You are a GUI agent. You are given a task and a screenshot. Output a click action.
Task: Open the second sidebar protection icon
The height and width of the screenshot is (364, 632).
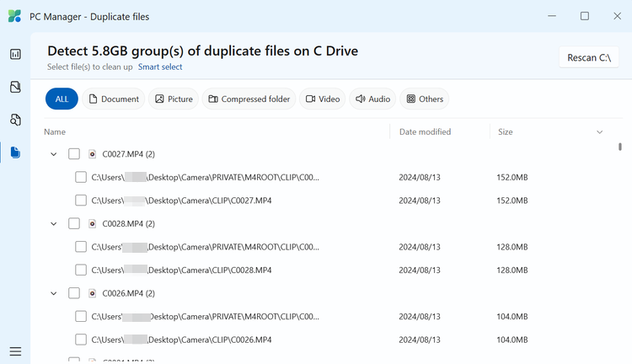pos(15,87)
